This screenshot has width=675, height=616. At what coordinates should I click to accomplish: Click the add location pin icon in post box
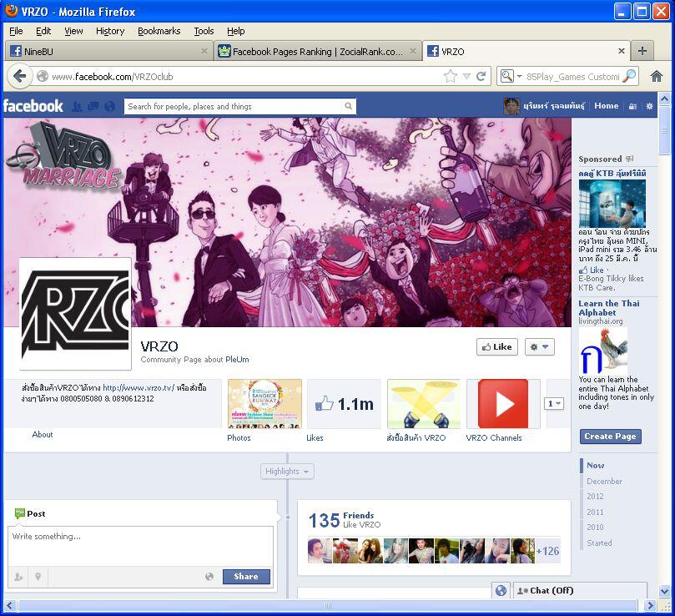38,577
